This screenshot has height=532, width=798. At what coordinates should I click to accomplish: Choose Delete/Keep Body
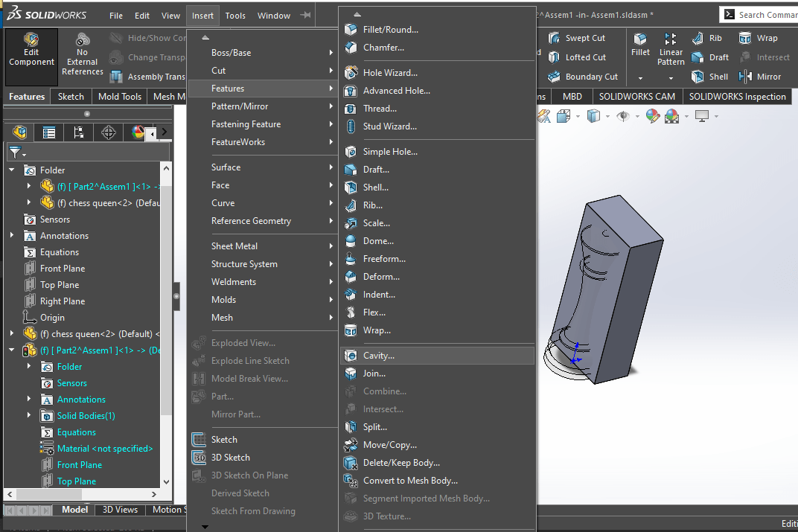(x=437, y=463)
